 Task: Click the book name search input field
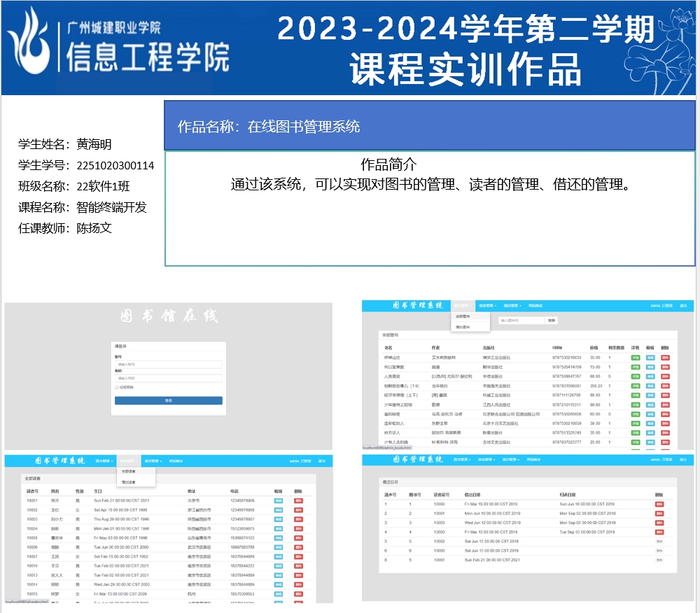[521, 320]
